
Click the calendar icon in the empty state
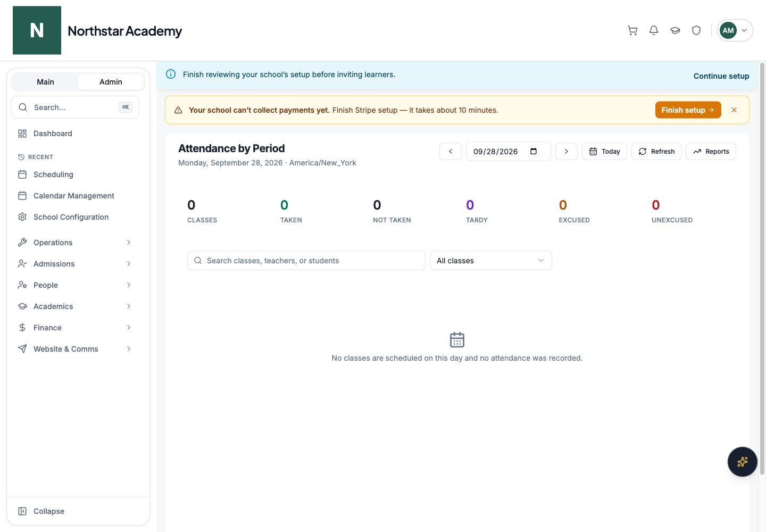(x=457, y=339)
